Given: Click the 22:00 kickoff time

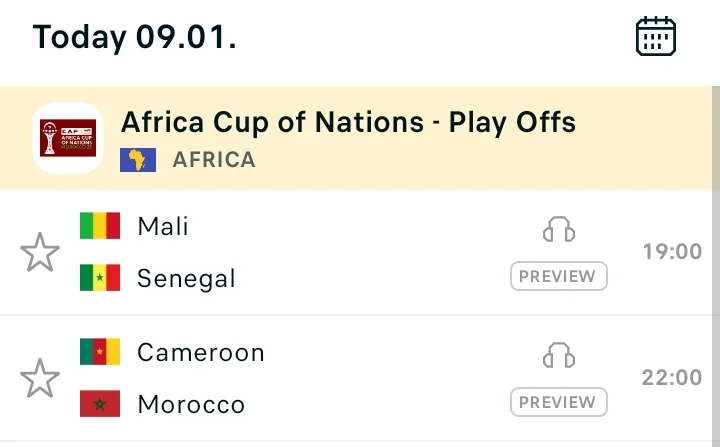Looking at the screenshot, I should pyautogui.click(x=672, y=378).
